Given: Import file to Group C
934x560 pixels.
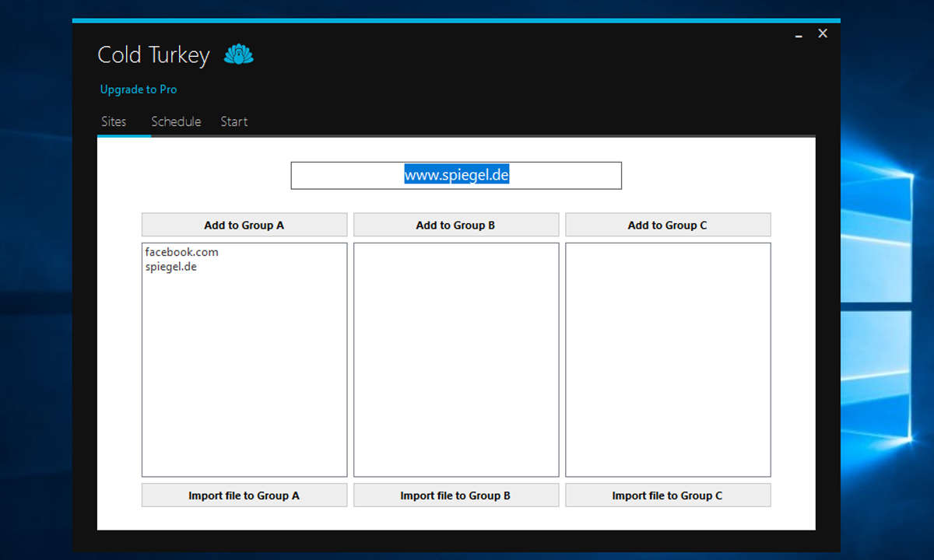Looking at the screenshot, I should coord(668,495).
